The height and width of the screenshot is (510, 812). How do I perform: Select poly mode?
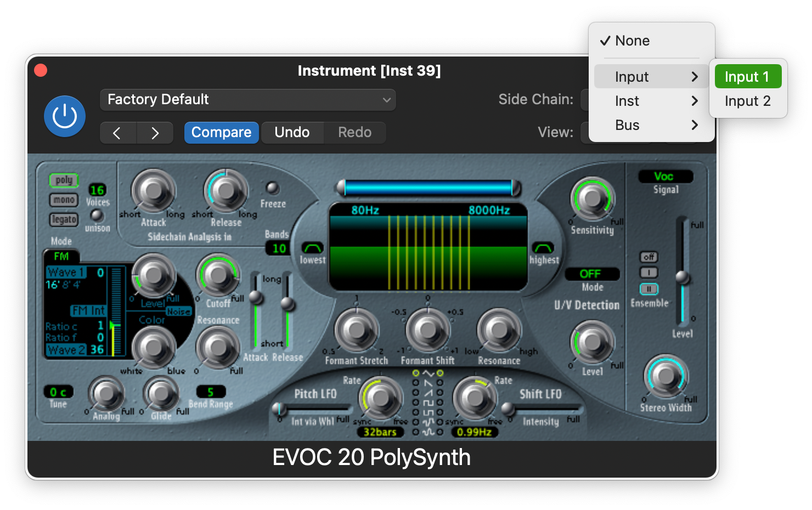[64, 180]
